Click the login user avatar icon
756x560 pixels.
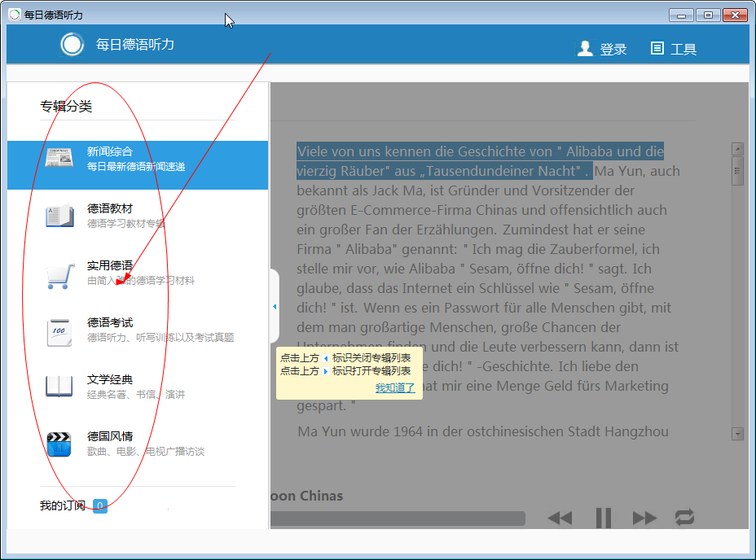point(585,48)
